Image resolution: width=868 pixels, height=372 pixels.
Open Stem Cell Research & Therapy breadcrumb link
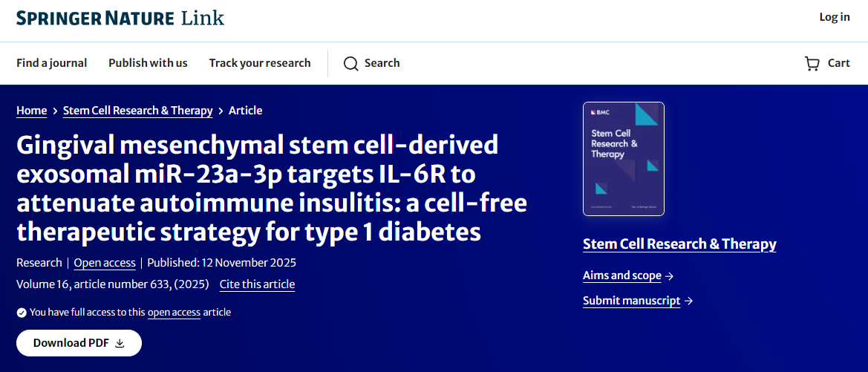click(138, 111)
